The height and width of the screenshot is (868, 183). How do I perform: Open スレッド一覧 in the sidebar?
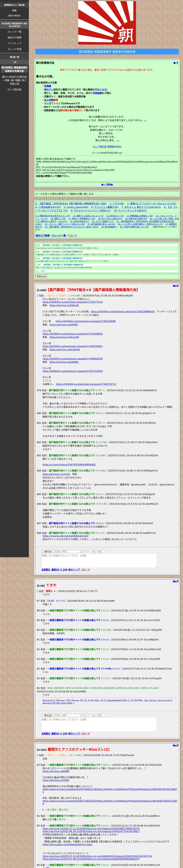(x=14, y=32)
